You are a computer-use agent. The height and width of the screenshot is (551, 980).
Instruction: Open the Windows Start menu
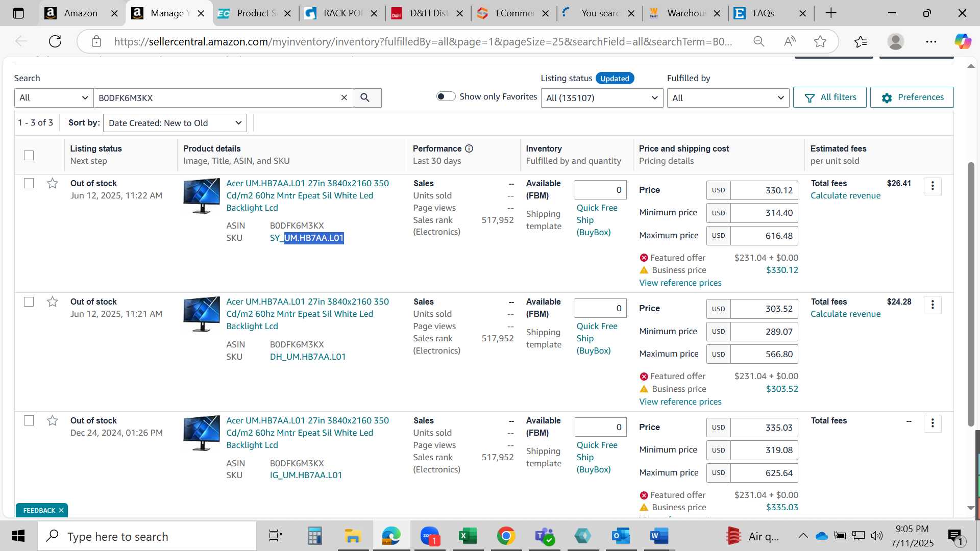(18, 536)
